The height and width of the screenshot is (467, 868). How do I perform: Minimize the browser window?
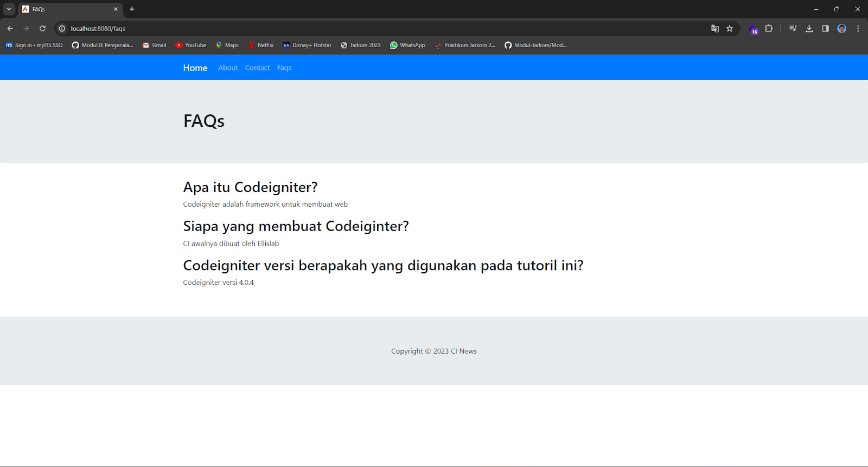[816, 9]
